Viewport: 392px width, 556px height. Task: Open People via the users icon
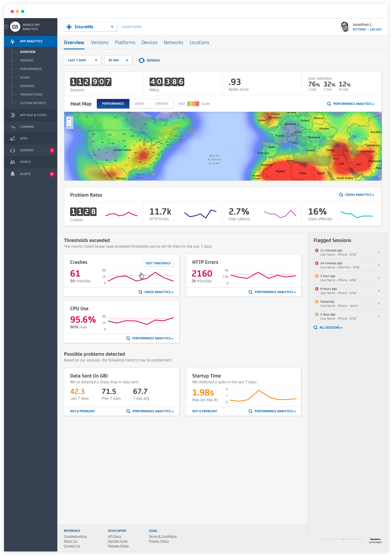click(13, 162)
